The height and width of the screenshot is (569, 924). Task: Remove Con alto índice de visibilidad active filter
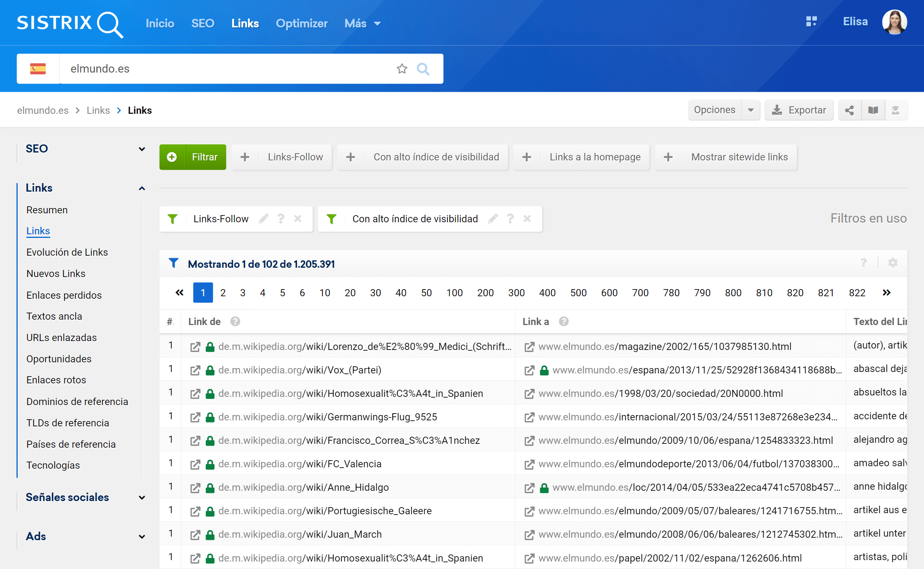coord(527,219)
